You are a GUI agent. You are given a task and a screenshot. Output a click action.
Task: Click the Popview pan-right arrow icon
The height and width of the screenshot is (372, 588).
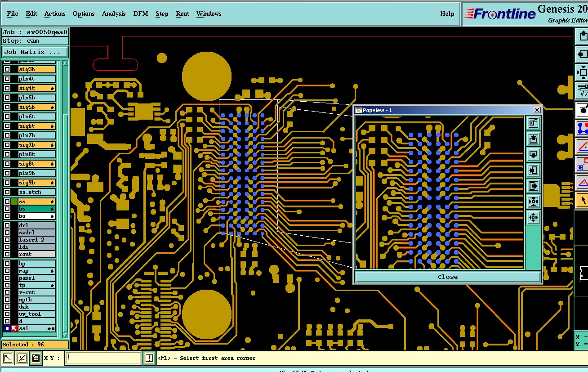[x=533, y=186]
